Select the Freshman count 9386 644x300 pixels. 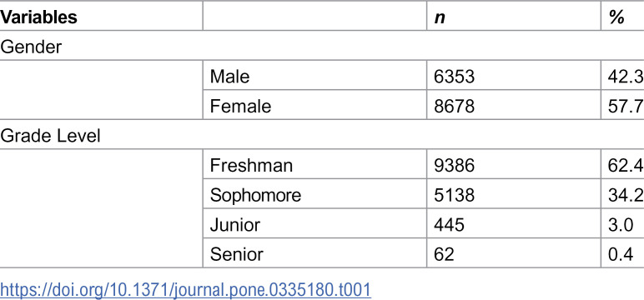(x=455, y=165)
